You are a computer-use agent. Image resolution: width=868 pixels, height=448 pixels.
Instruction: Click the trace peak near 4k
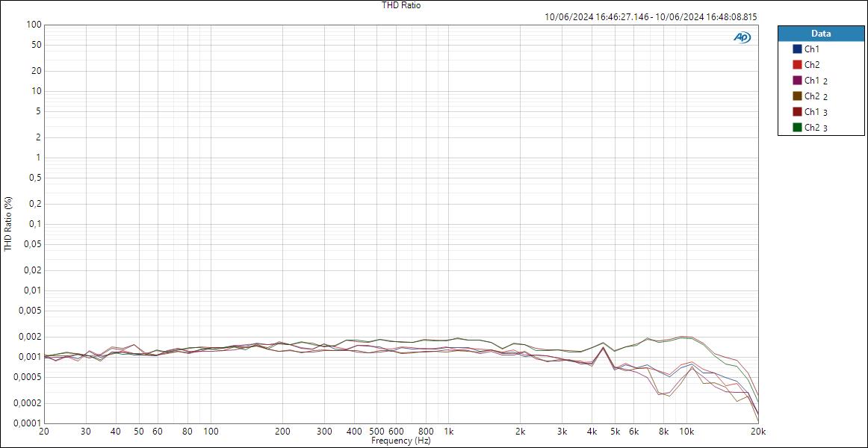point(602,345)
